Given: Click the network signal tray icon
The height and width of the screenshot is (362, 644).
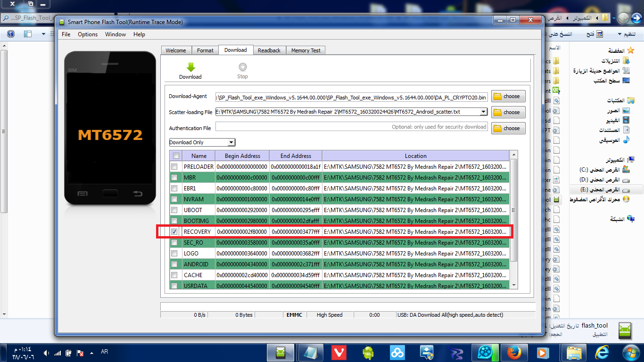Looking at the screenshot, I should coord(58,353).
